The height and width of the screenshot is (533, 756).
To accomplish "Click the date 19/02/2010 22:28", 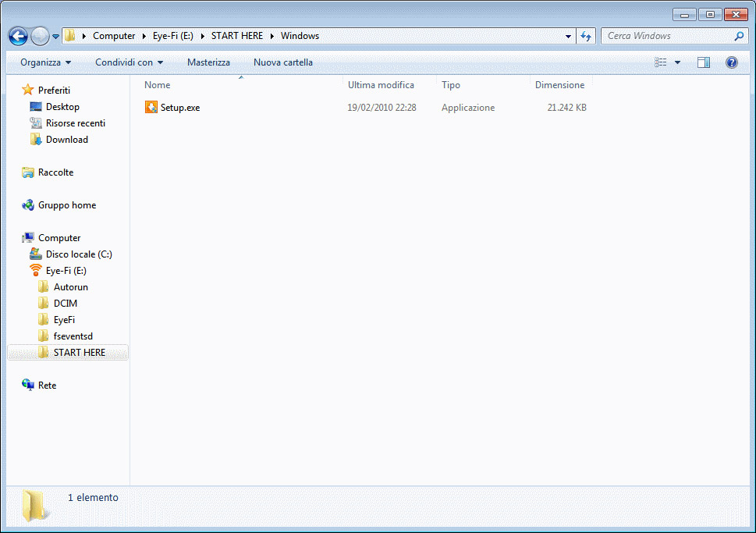I will (x=382, y=108).
